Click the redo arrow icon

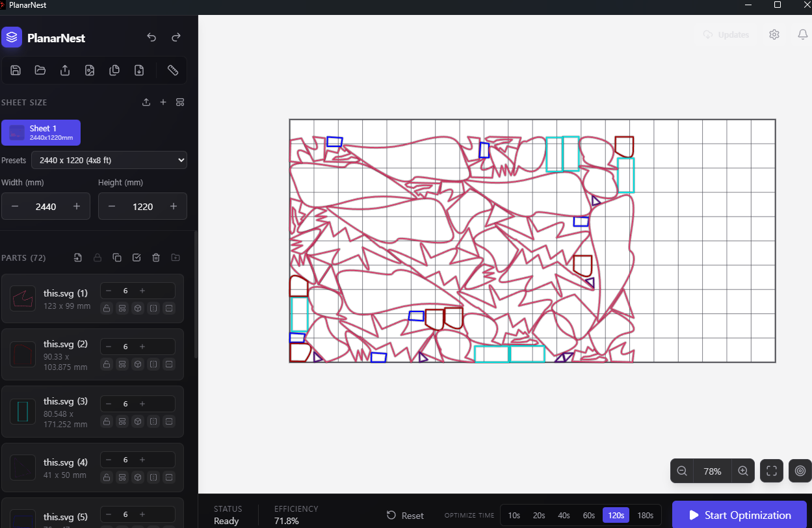176,38
